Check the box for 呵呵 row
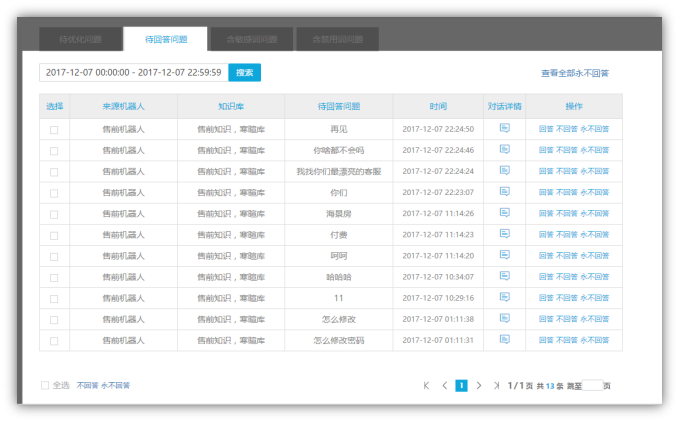 tap(54, 257)
